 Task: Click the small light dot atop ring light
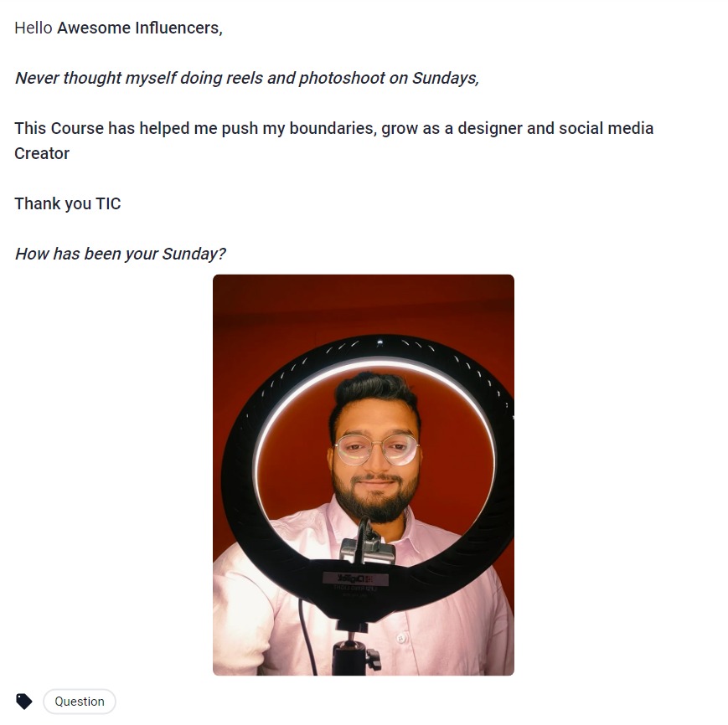pos(379,343)
